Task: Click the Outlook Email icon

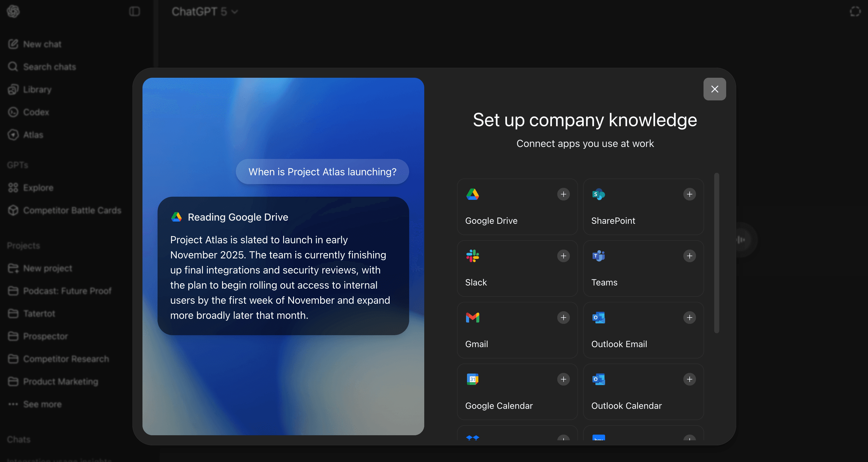Action: [598, 318]
